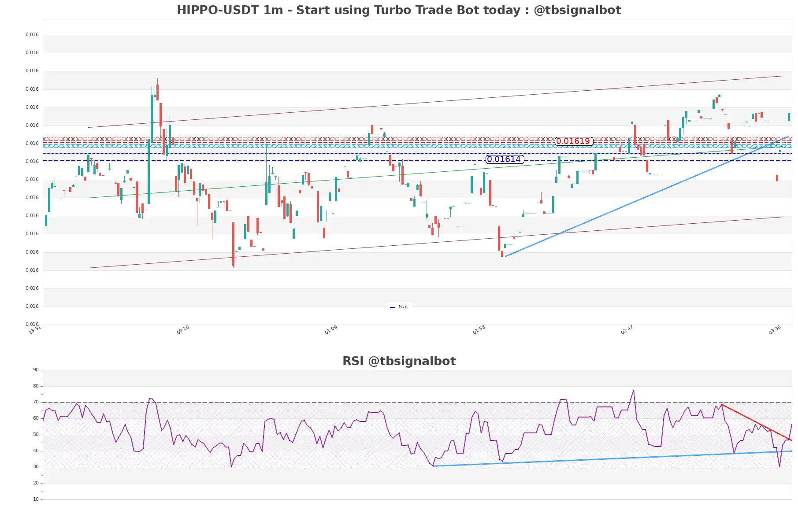Click the RSI axis value 70
Screen dimensions: 798x532
coord(36,402)
